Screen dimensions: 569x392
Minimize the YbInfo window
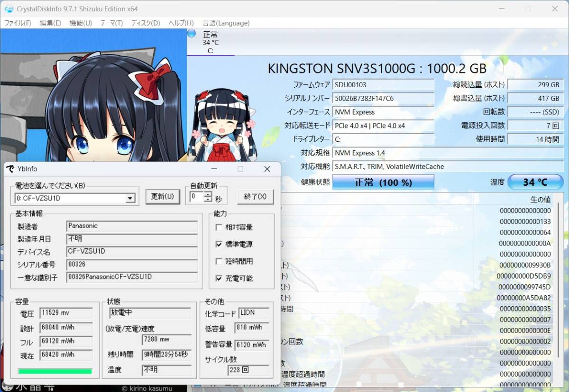coord(214,169)
